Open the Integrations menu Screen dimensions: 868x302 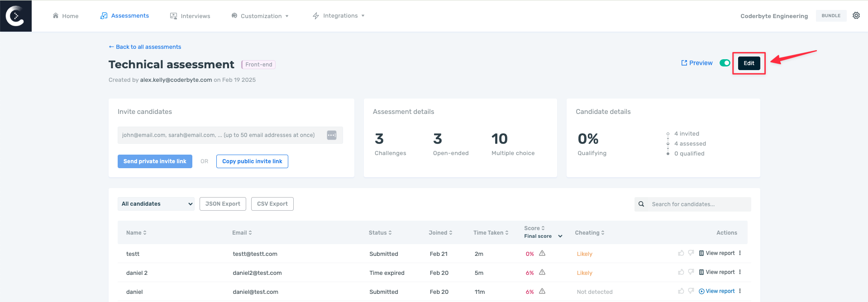[339, 16]
